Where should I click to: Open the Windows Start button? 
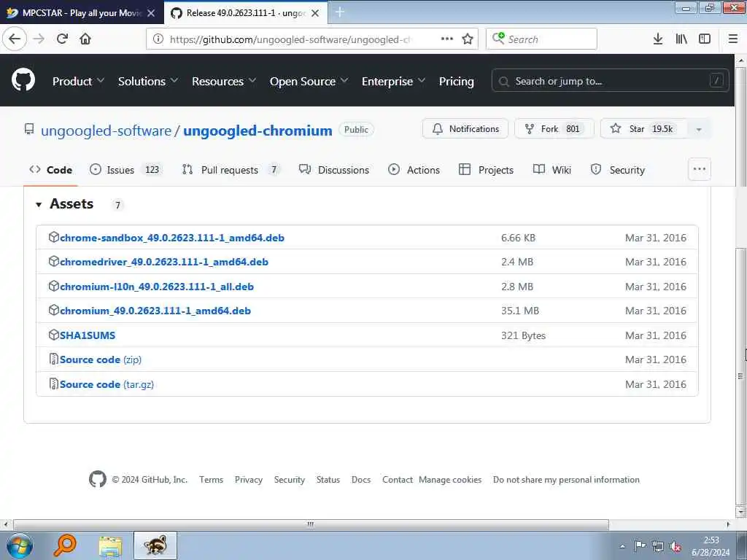point(19,545)
